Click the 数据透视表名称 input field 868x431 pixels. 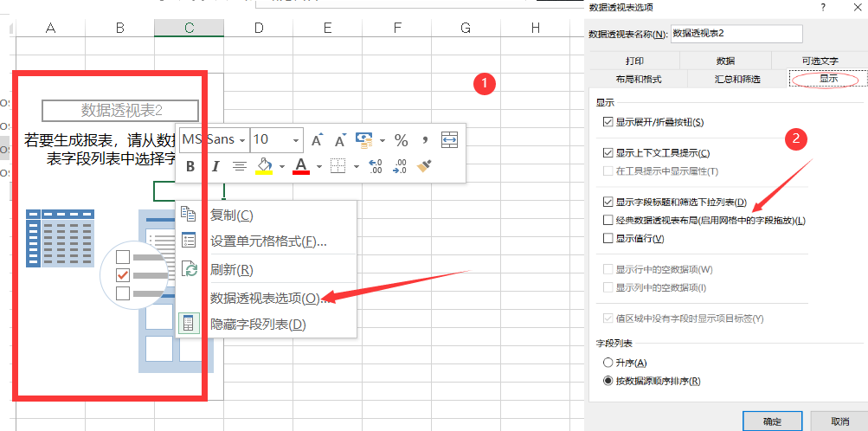tap(736, 33)
